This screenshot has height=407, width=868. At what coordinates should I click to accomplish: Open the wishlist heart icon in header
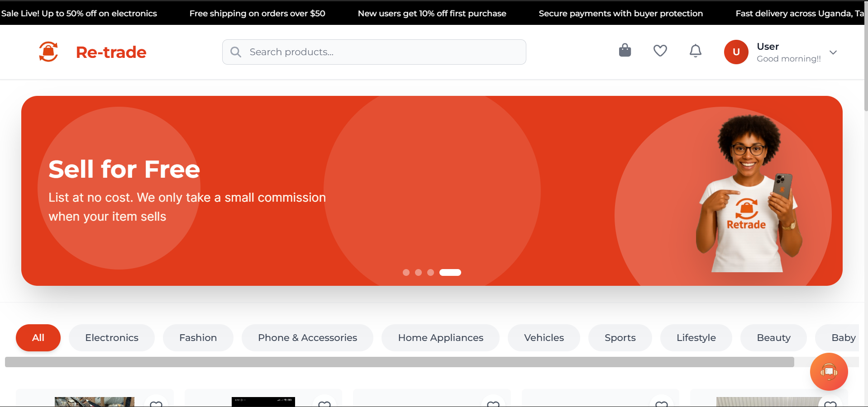[x=660, y=51]
